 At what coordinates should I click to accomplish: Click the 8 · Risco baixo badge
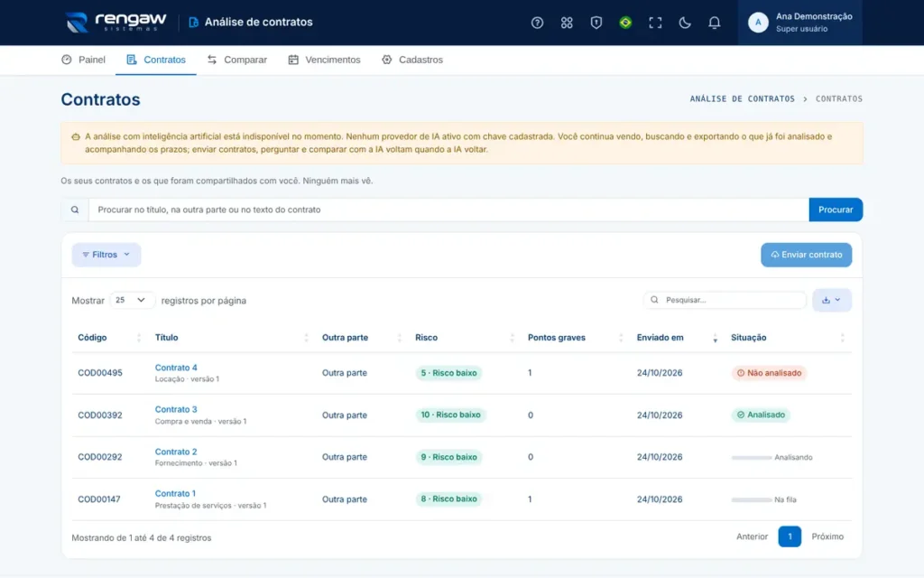[x=449, y=499]
